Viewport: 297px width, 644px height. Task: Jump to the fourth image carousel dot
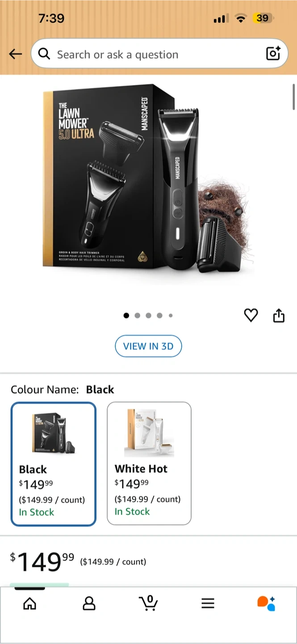click(x=159, y=316)
